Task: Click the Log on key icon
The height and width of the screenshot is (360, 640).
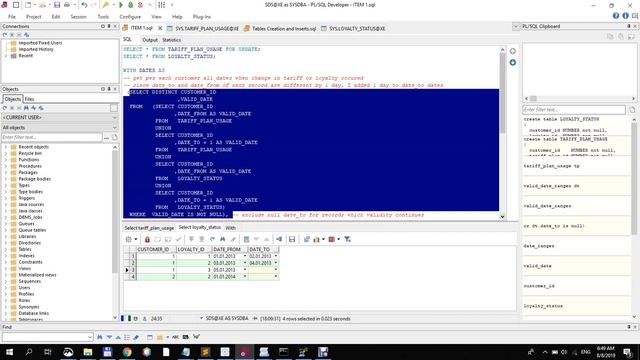Action: click(105, 5)
